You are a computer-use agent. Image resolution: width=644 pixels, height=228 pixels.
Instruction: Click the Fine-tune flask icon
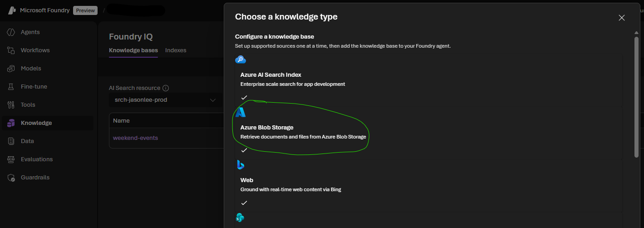pyautogui.click(x=11, y=87)
